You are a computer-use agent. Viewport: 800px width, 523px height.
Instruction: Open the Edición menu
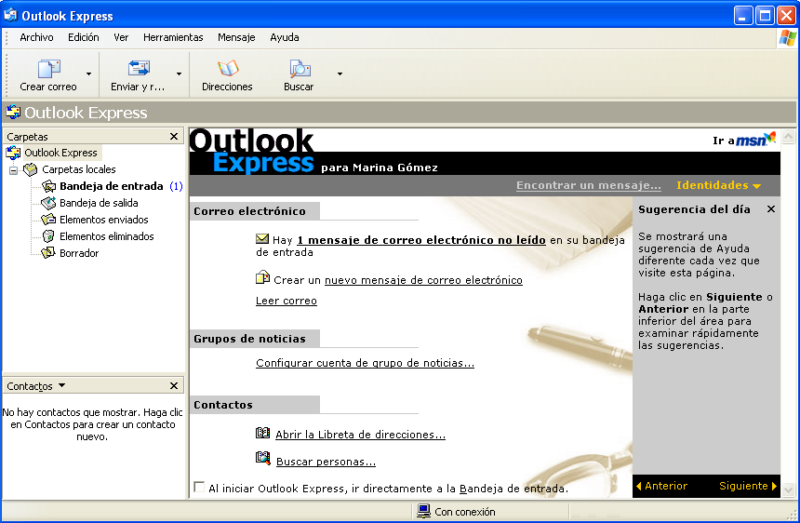[84, 38]
